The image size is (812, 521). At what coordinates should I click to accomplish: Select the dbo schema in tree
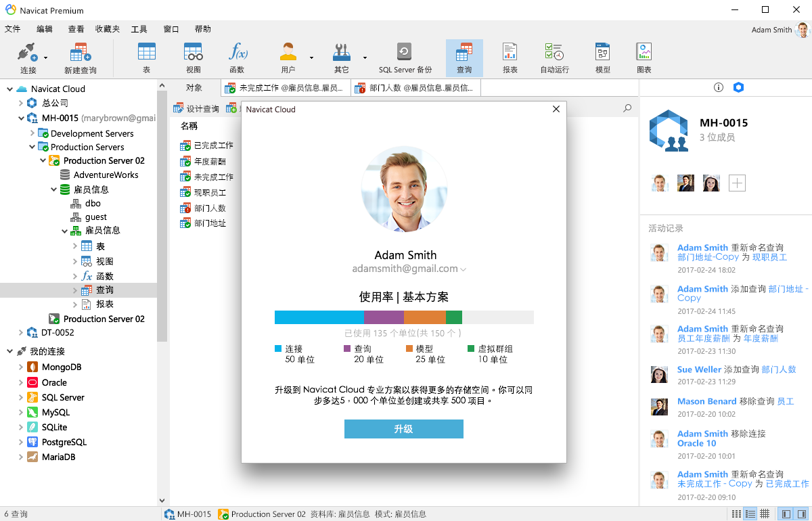[x=85, y=203]
